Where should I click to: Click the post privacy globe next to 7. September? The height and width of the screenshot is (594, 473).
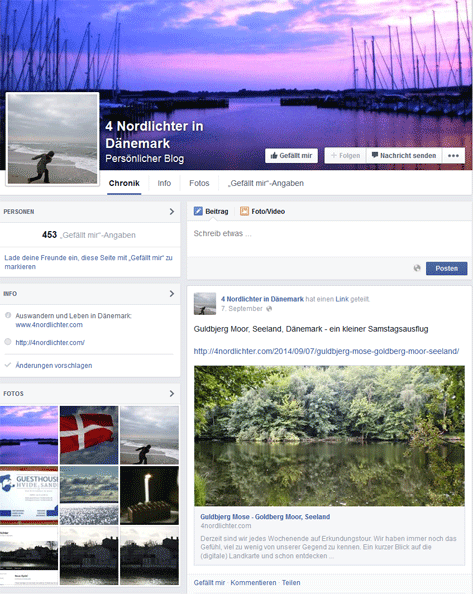pyautogui.click(x=269, y=309)
